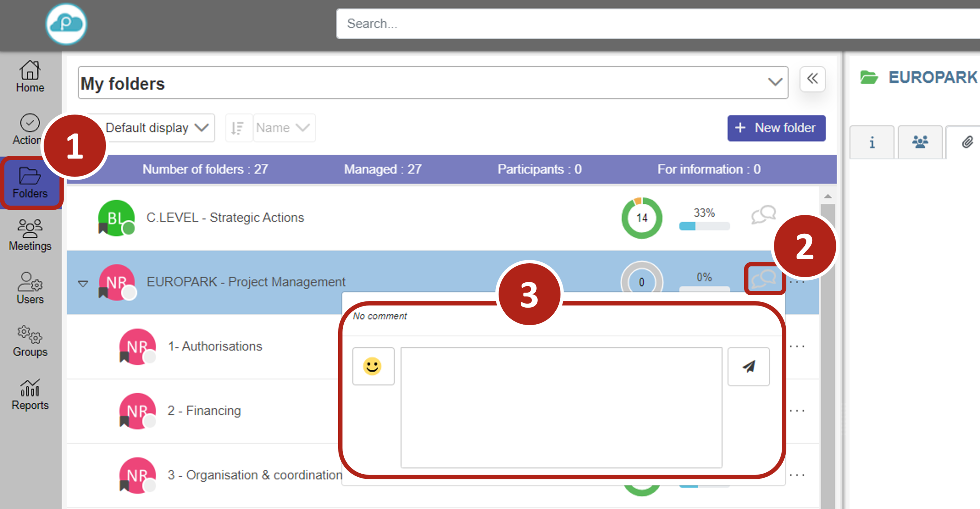Viewport: 980px width, 509px height.
Task: Click the New folder button
Action: [x=776, y=128]
